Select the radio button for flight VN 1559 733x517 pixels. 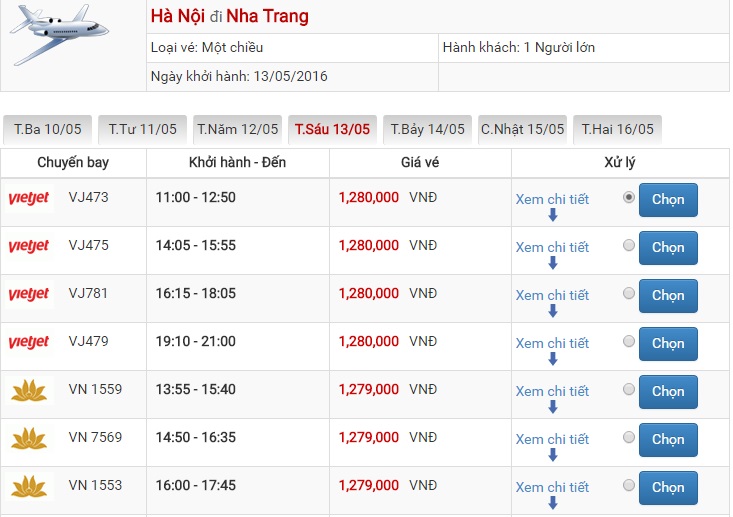click(628, 390)
